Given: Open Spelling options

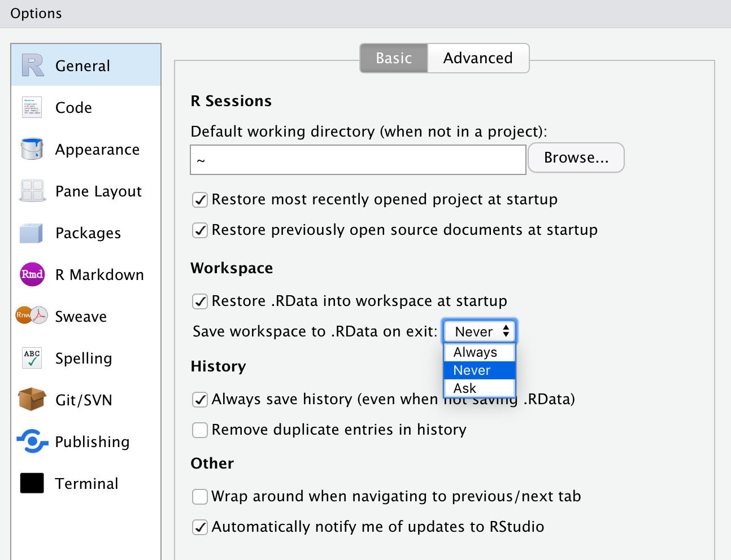Looking at the screenshot, I should pos(86,358).
